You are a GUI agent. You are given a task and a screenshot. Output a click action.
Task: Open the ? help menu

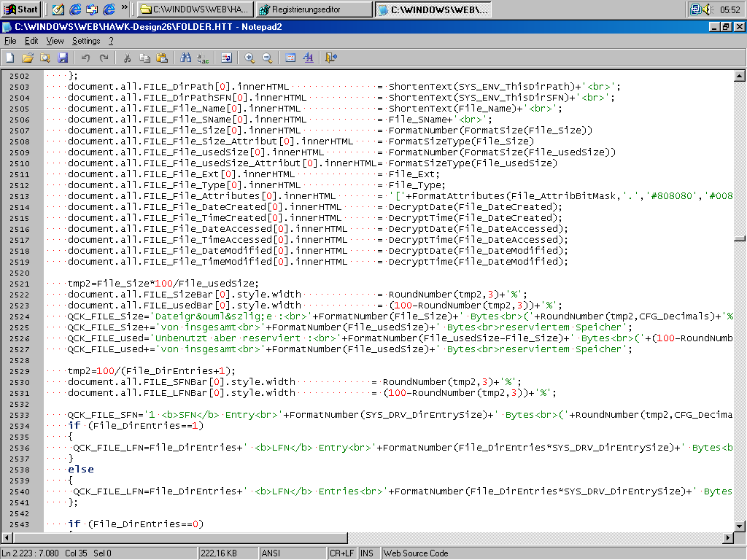point(111,41)
